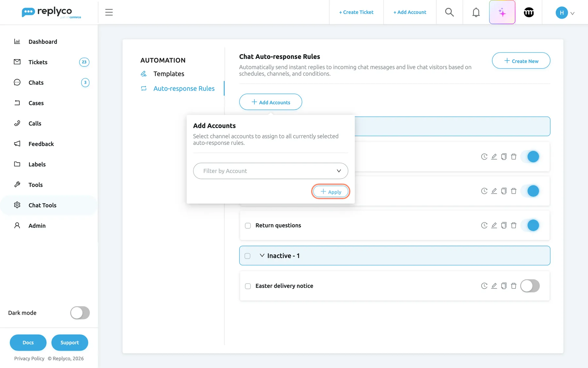
Task: Open the Filter by Account dropdown
Action: (x=270, y=171)
